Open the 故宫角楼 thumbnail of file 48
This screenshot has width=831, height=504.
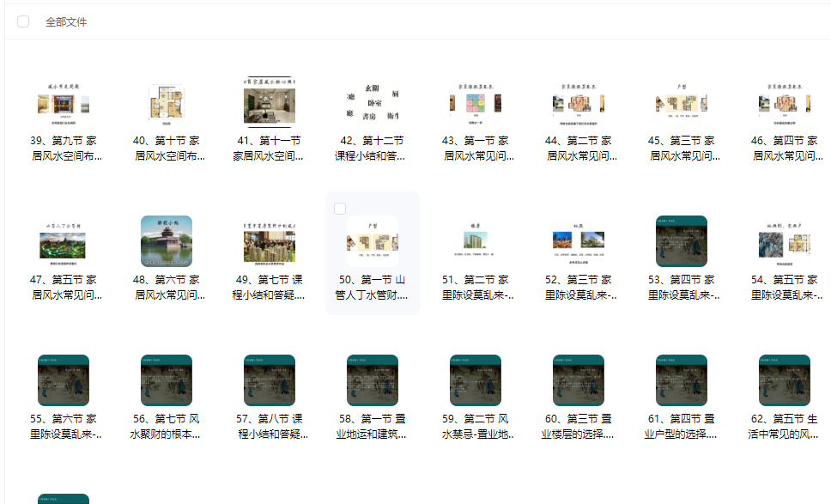(167, 241)
